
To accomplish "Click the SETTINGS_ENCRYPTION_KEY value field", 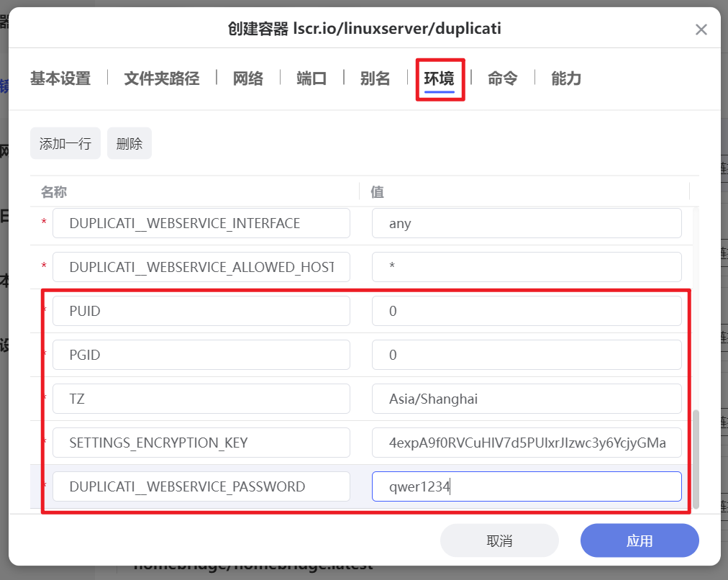I will [x=526, y=443].
